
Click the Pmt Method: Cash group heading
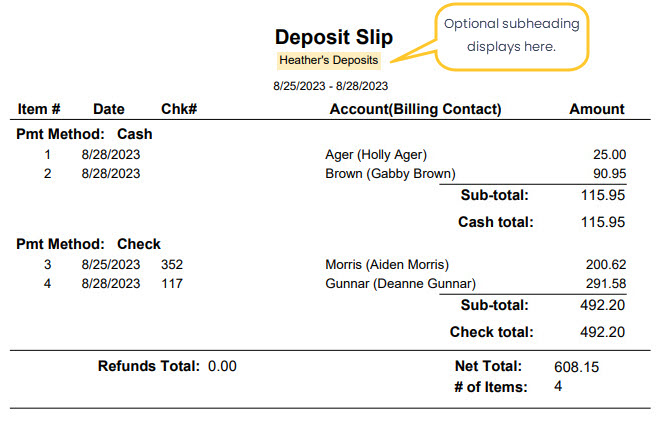click(x=84, y=133)
